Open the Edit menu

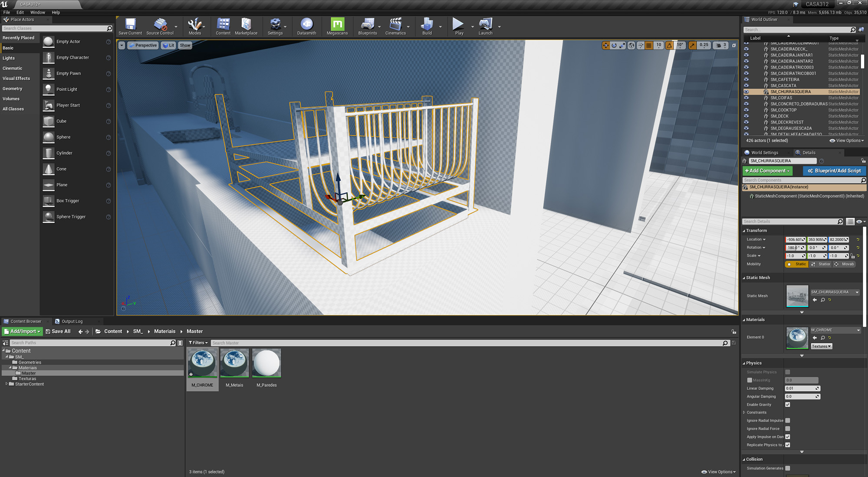tap(20, 12)
